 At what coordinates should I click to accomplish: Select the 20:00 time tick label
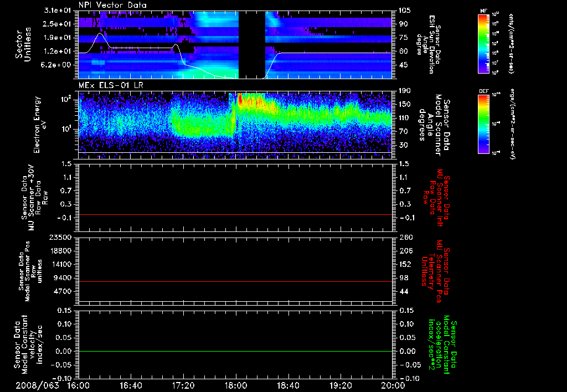(393, 386)
